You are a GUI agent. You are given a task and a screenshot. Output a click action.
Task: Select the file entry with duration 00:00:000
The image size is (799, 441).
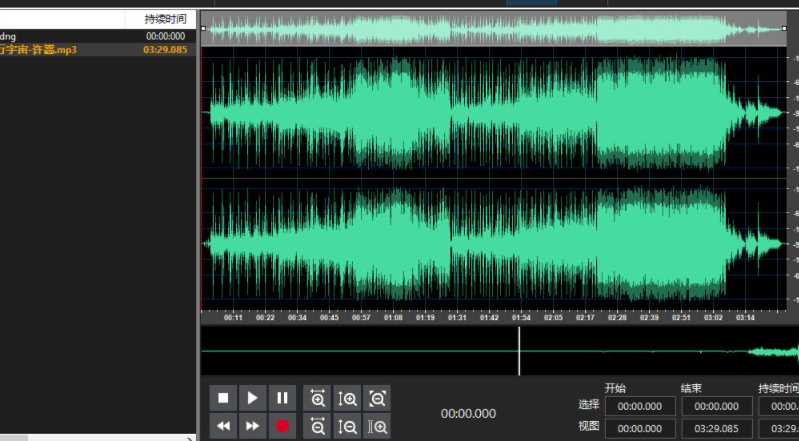(x=98, y=36)
